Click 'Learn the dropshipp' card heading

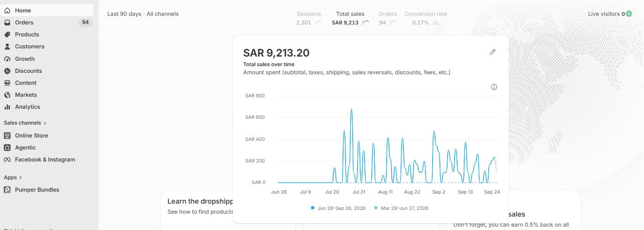click(200, 201)
